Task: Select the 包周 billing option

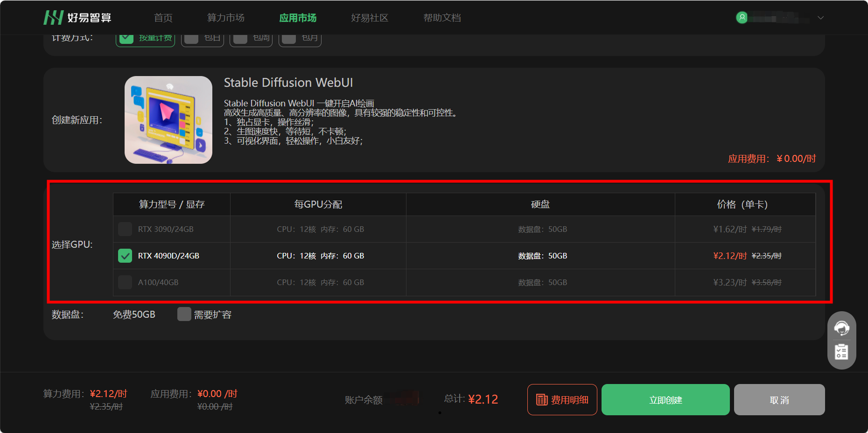Action: 251,39
